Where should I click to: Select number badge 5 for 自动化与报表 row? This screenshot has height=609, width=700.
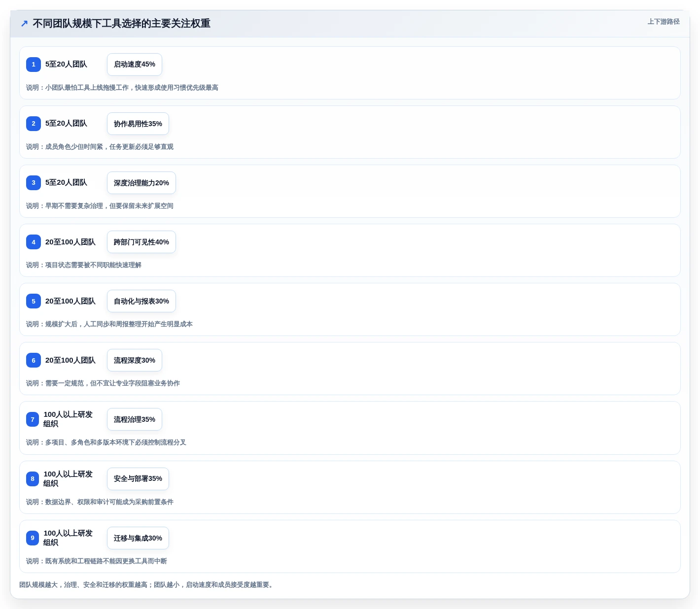[34, 301]
